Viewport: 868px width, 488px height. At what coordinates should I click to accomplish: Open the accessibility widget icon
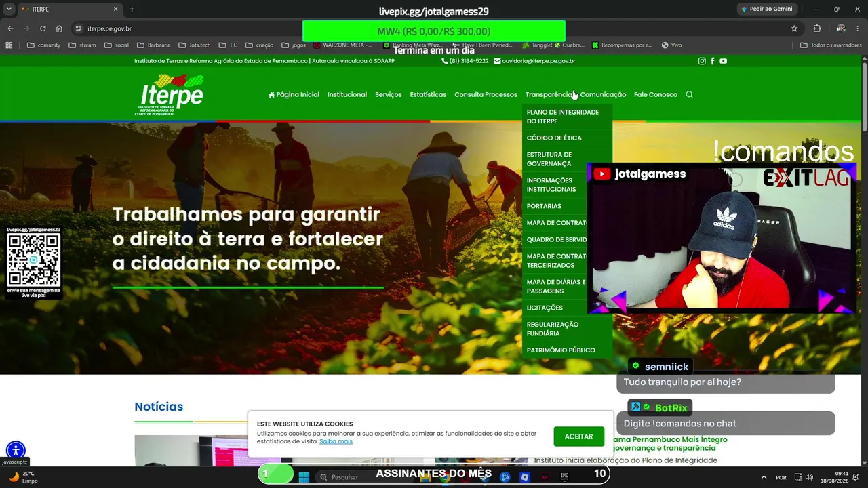(x=16, y=450)
